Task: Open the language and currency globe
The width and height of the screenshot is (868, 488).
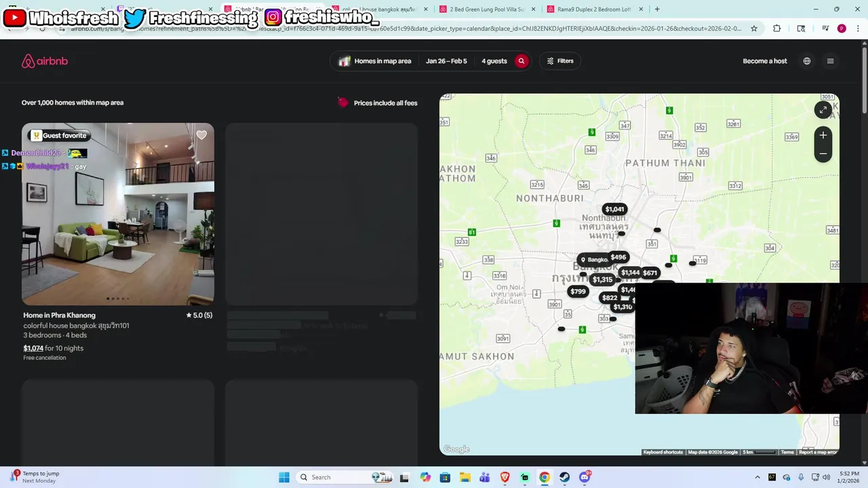Action: coord(807,61)
